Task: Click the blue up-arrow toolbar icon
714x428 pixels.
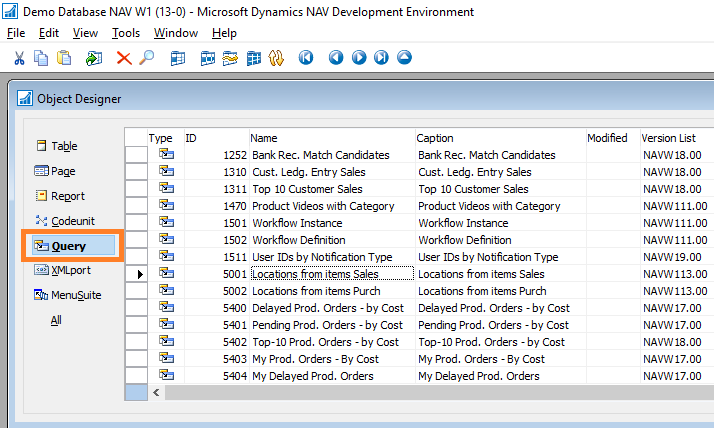Action: 404,57
